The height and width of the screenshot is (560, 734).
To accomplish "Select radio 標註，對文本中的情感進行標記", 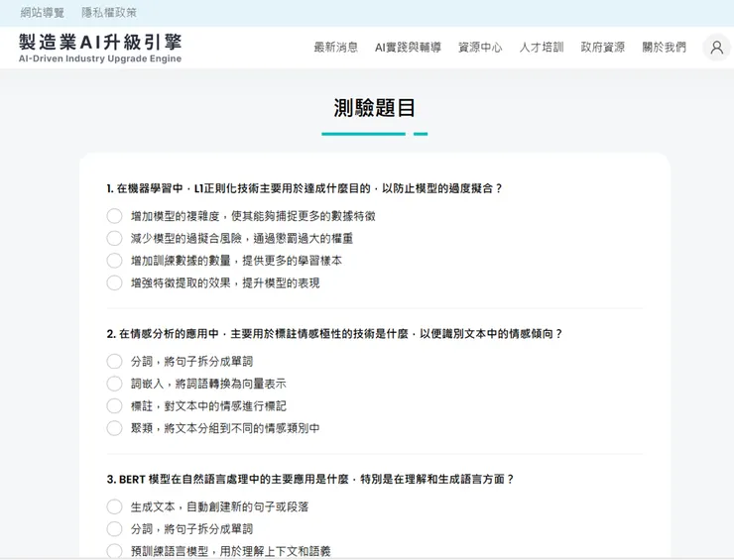I will pyautogui.click(x=114, y=405).
